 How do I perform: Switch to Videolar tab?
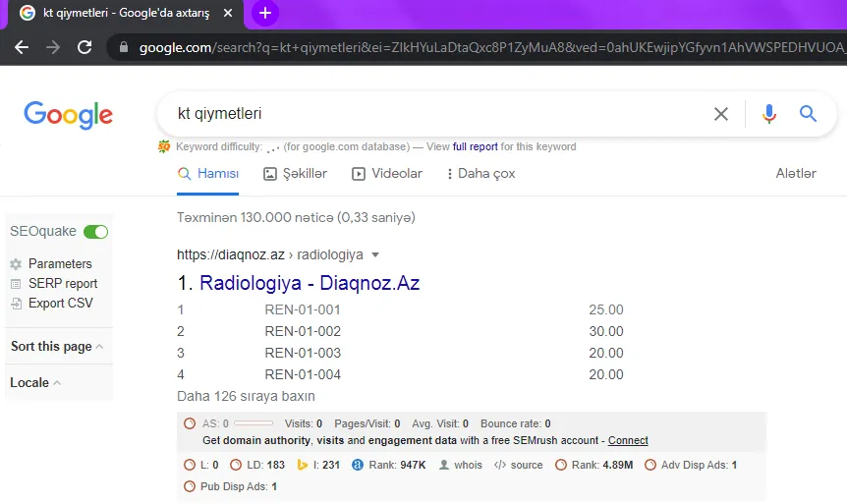click(x=387, y=173)
